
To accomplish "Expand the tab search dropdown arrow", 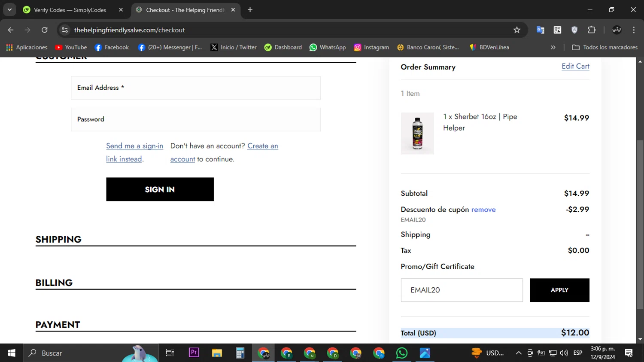I will click(9, 10).
